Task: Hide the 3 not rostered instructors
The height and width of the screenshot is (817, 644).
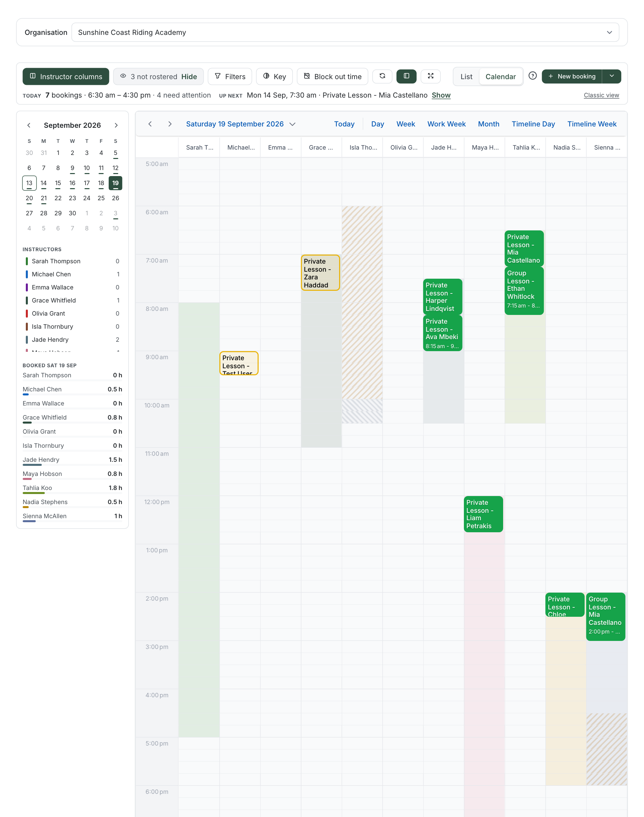Action: 189,76
